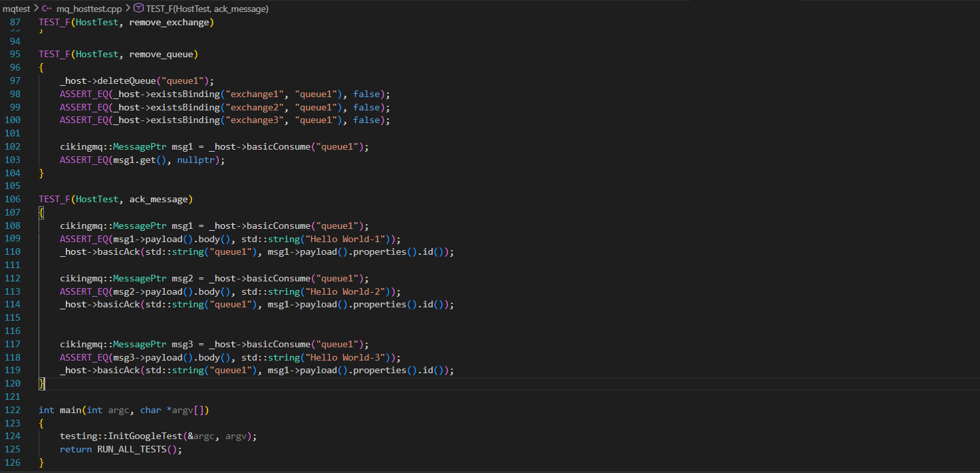Viewport: 980px width, 473px height.
Task: Click remove_queue in the line 95 test declaration
Action: 161,54
